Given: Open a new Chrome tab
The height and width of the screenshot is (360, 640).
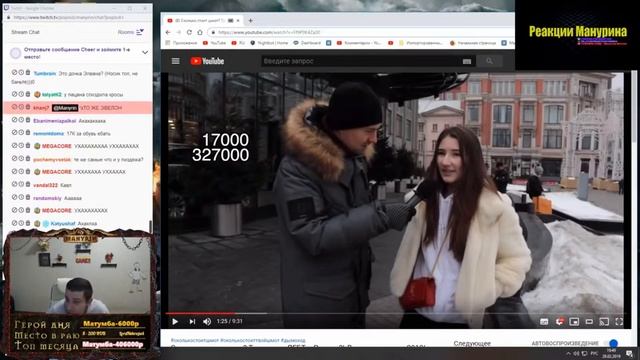Looking at the screenshot, I should (251, 20).
